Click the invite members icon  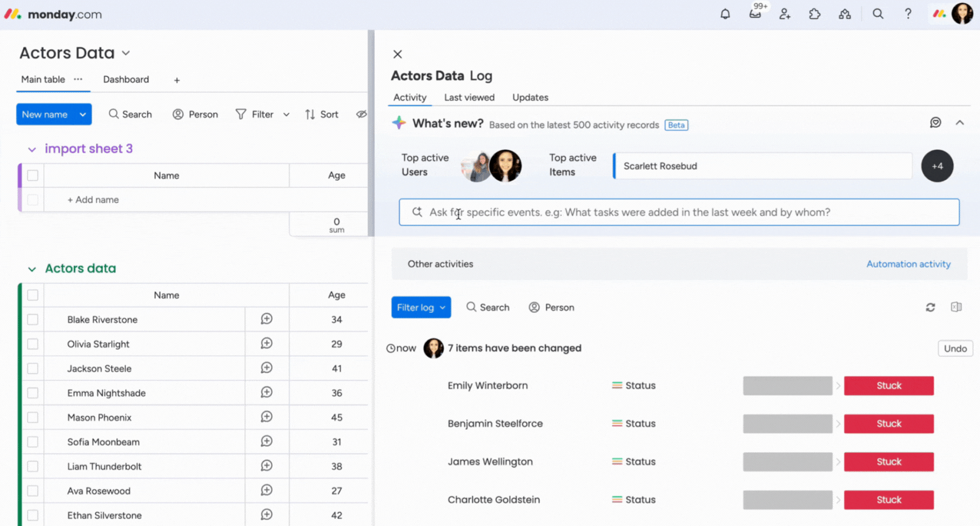(x=785, y=14)
